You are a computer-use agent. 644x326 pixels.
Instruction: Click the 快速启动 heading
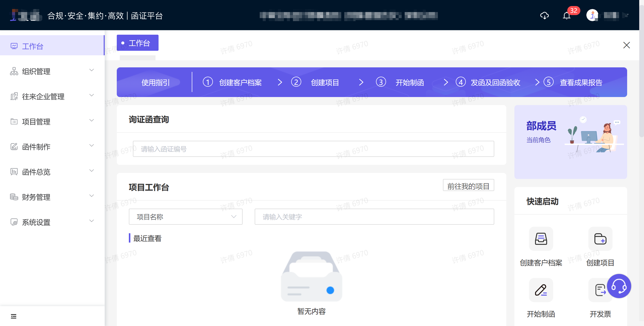tap(543, 201)
